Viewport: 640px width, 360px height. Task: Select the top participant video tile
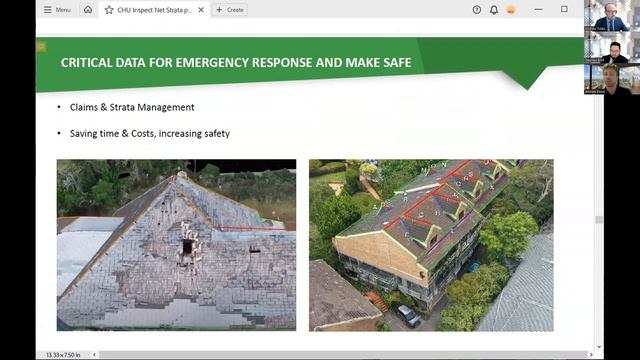(x=612, y=16)
